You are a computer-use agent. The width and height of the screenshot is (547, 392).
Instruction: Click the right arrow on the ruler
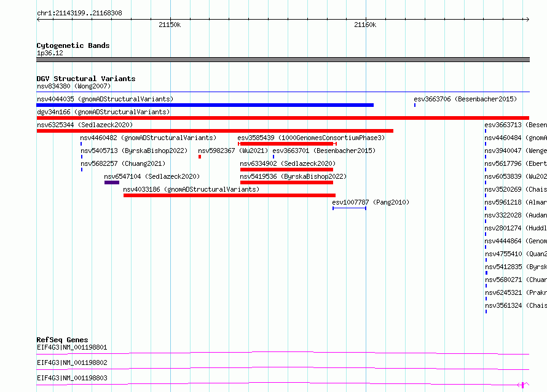coord(528,19)
